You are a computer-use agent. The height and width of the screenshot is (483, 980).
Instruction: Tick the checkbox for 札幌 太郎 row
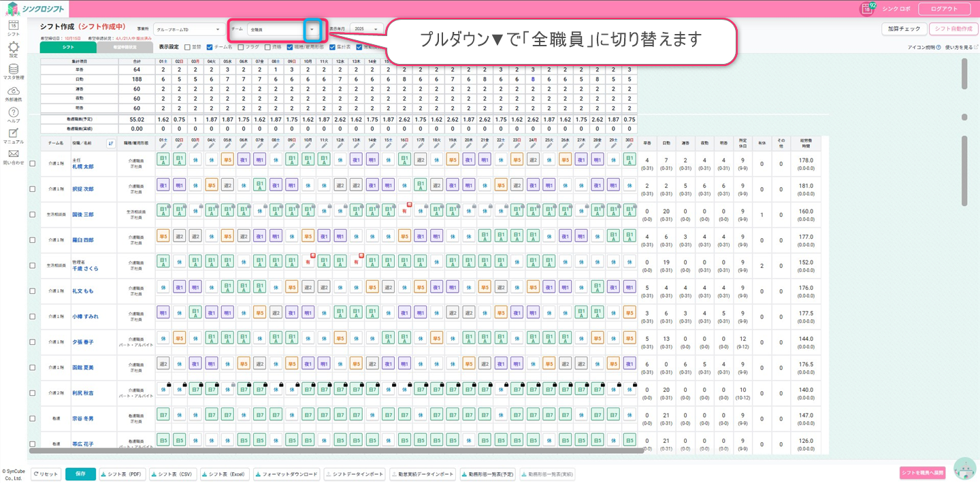tap(33, 164)
